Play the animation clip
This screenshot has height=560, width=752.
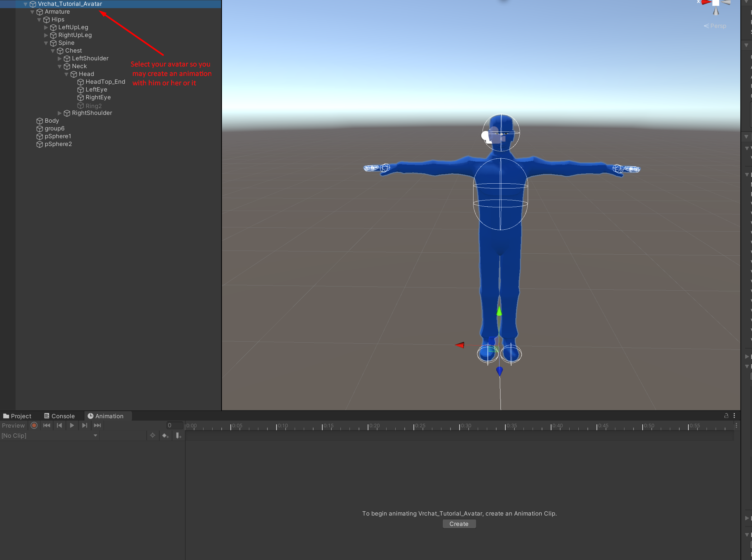[x=72, y=425]
